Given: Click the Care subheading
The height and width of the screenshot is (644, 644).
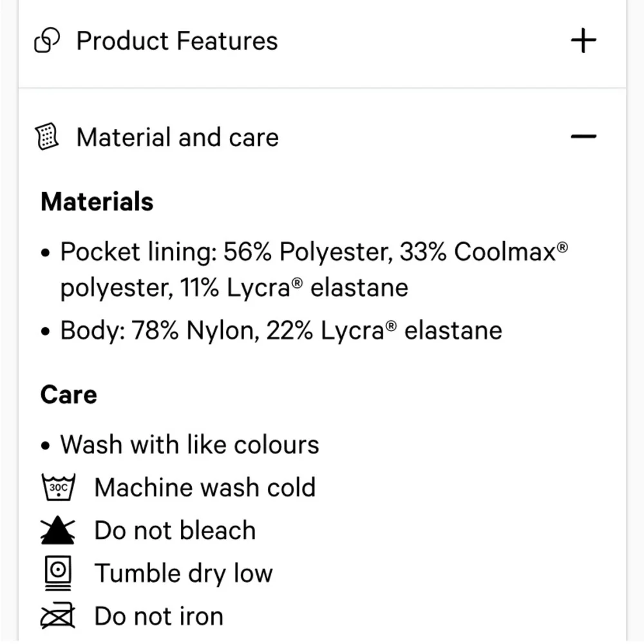Looking at the screenshot, I should coord(69,395).
